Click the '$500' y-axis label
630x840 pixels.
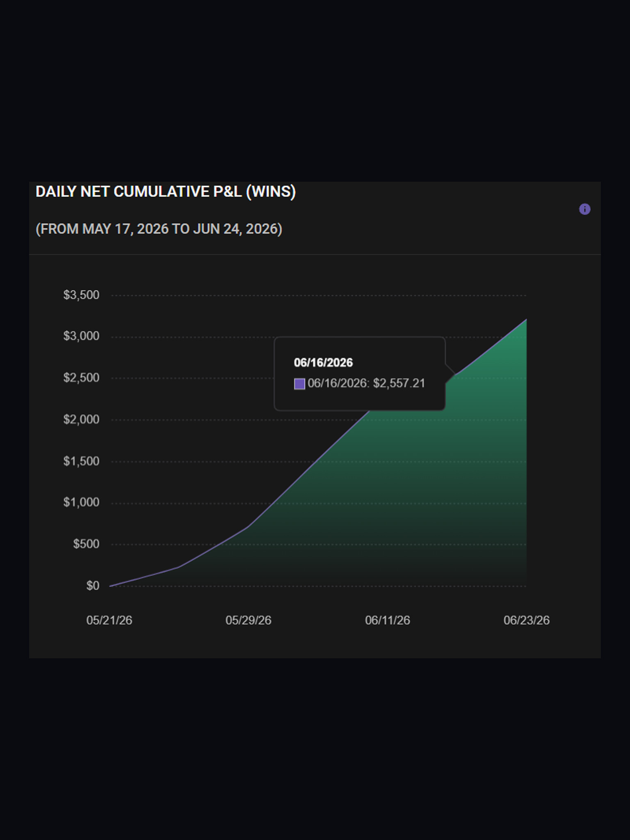point(86,544)
